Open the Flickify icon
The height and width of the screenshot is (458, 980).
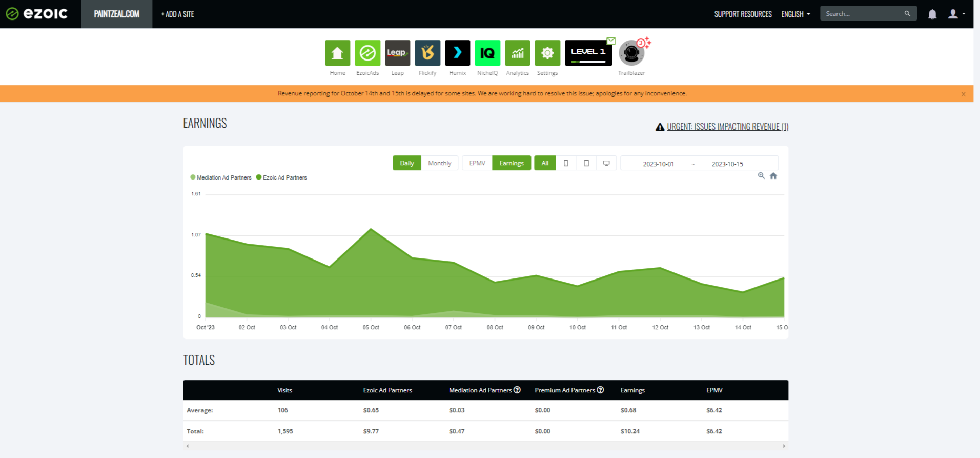tap(427, 53)
